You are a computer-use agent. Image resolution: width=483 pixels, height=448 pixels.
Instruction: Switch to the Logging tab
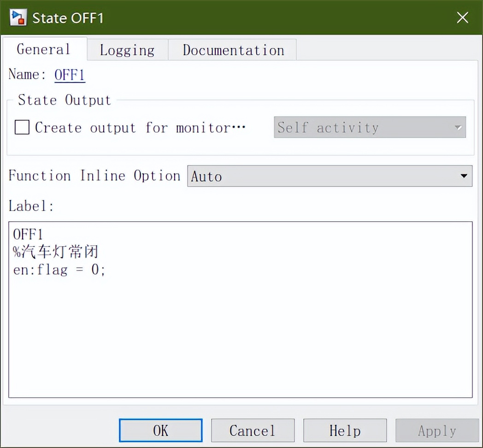click(x=127, y=50)
